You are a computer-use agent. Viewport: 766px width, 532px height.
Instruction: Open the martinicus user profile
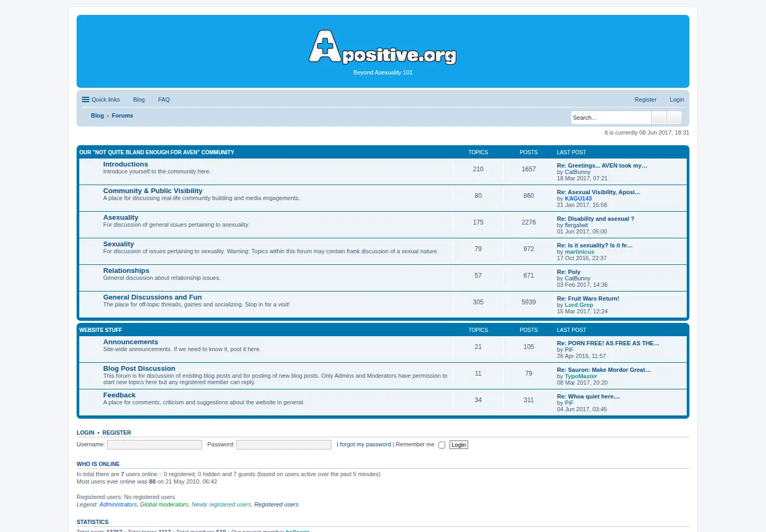pos(579,252)
